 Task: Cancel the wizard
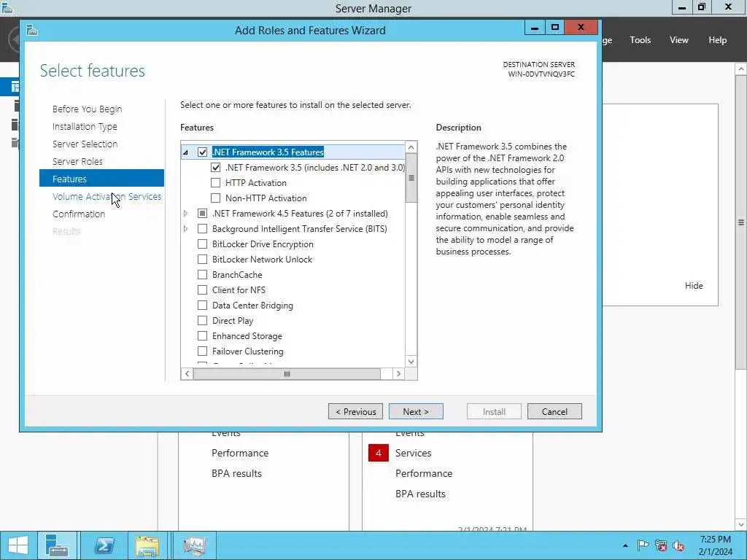pos(554,411)
